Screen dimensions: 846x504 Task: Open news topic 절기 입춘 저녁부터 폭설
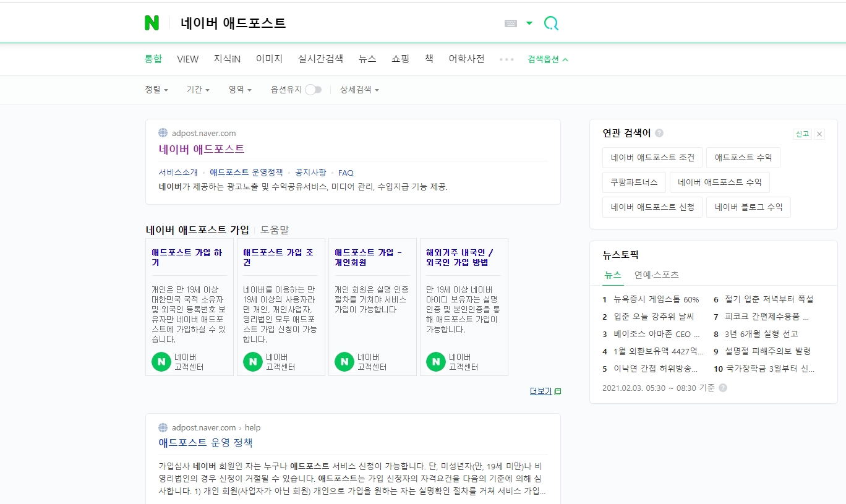click(769, 299)
